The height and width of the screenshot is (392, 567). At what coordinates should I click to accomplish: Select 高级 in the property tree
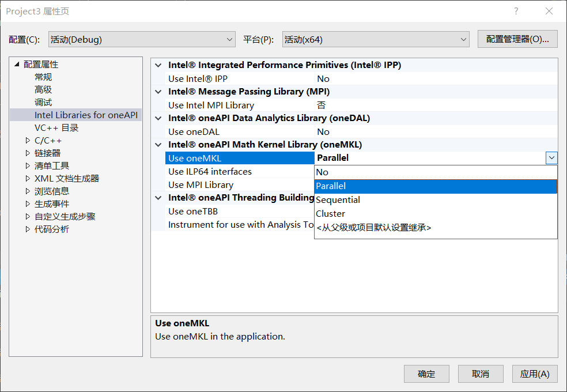pos(43,90)
